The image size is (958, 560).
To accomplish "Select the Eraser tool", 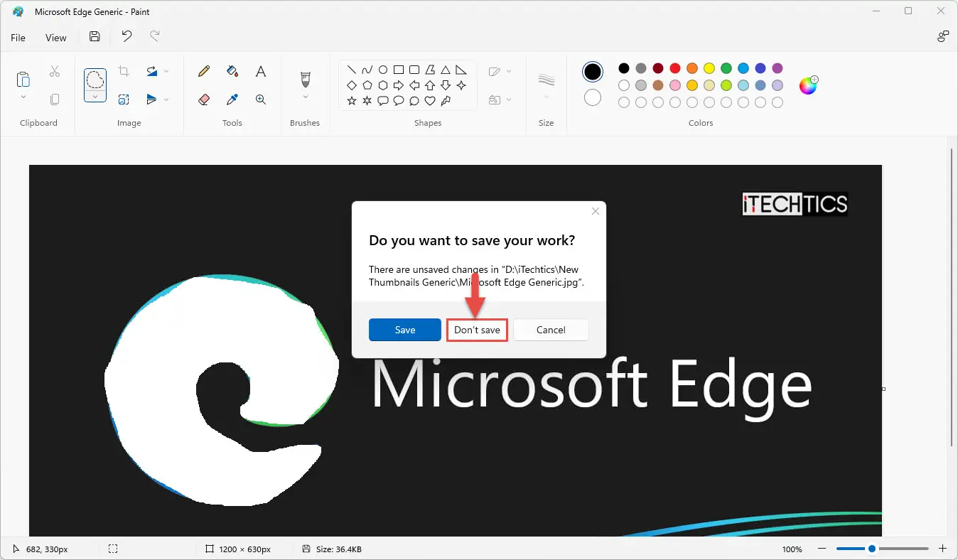I will pyautogui.click(x=204, y=99).
